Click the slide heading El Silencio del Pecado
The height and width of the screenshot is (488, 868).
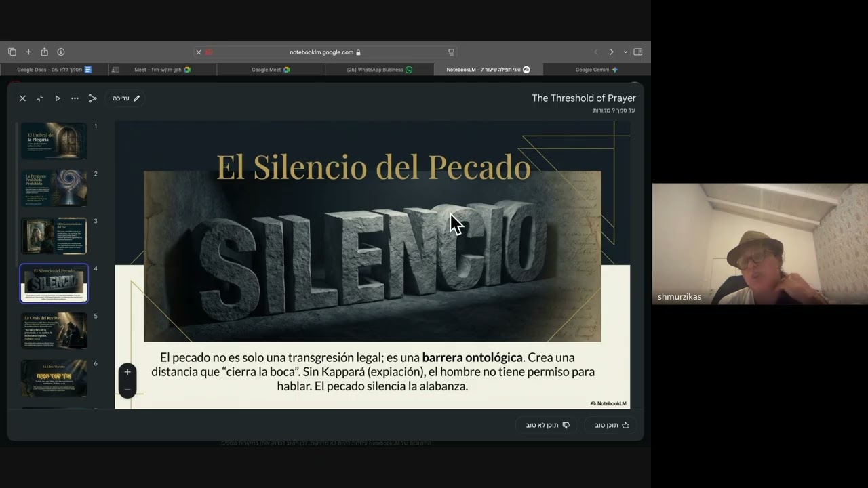[x=373, y=167]
